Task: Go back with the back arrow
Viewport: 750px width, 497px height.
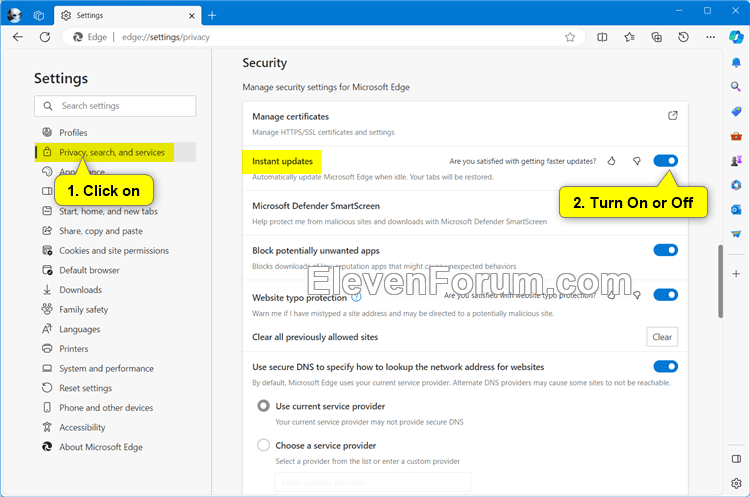Action: 18,37
